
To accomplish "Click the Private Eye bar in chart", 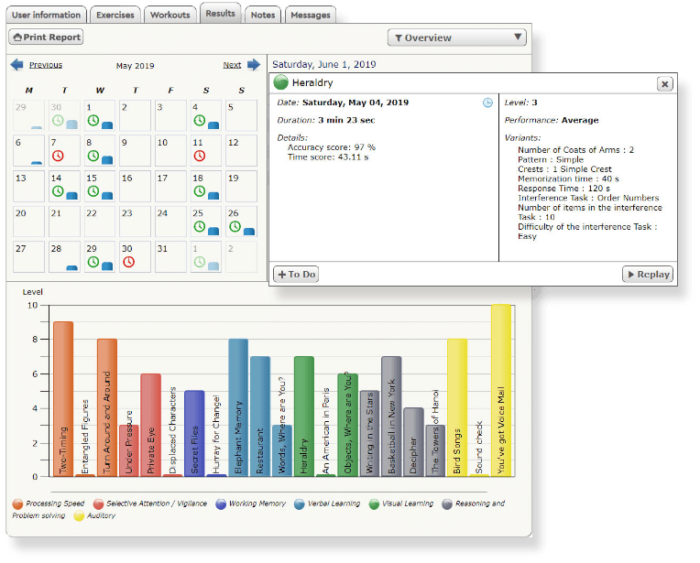I will pos(150,425).
